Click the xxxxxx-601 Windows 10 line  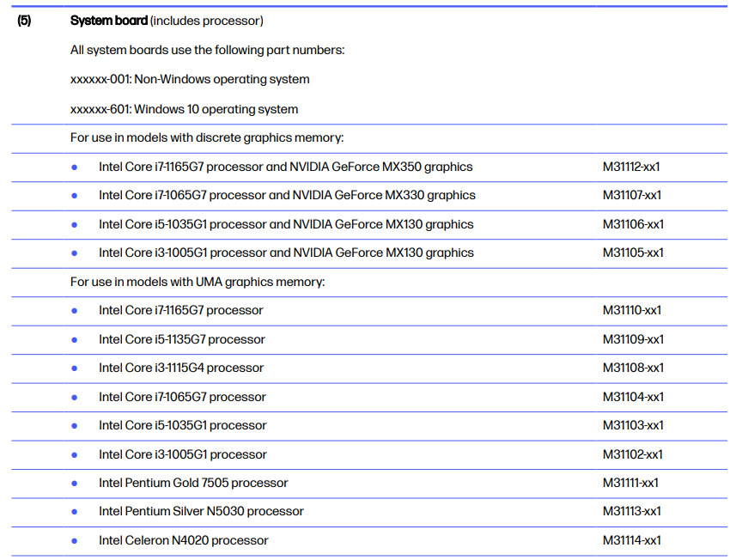click(185, 109)
